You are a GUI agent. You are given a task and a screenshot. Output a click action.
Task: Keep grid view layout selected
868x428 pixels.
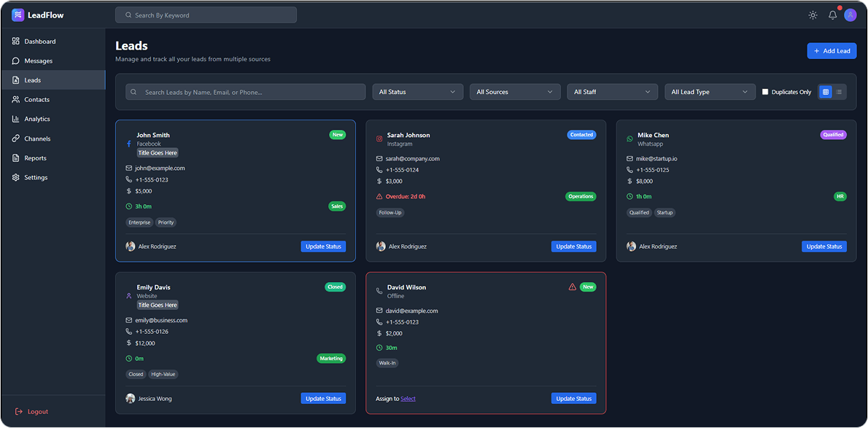(826, 91)
